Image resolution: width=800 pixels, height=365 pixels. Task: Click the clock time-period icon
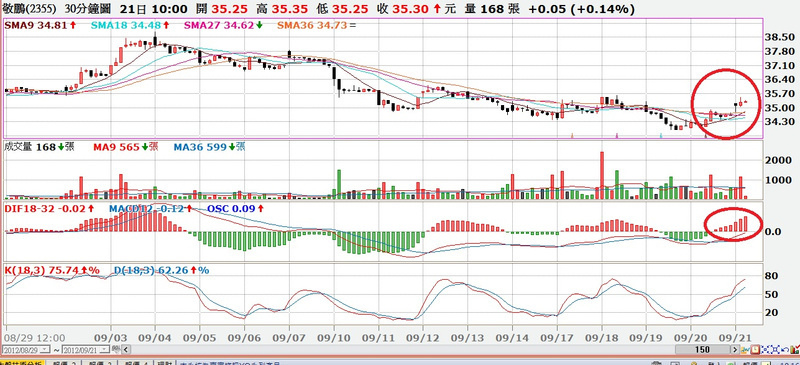756,349
